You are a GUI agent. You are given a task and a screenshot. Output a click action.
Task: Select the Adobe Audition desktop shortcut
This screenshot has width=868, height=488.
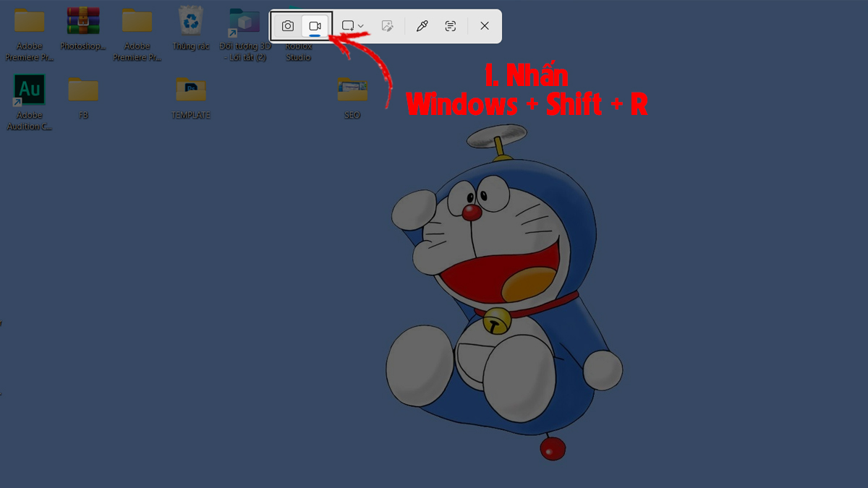click(30, 90)
